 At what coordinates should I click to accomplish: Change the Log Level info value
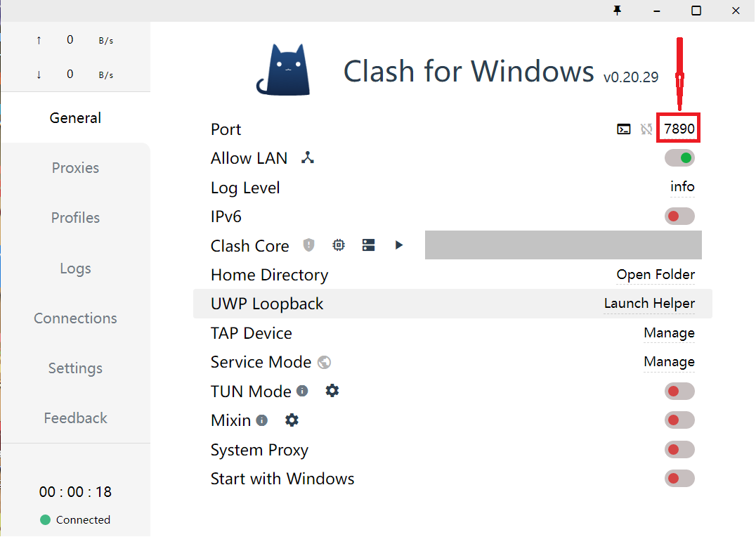point(682,187)
